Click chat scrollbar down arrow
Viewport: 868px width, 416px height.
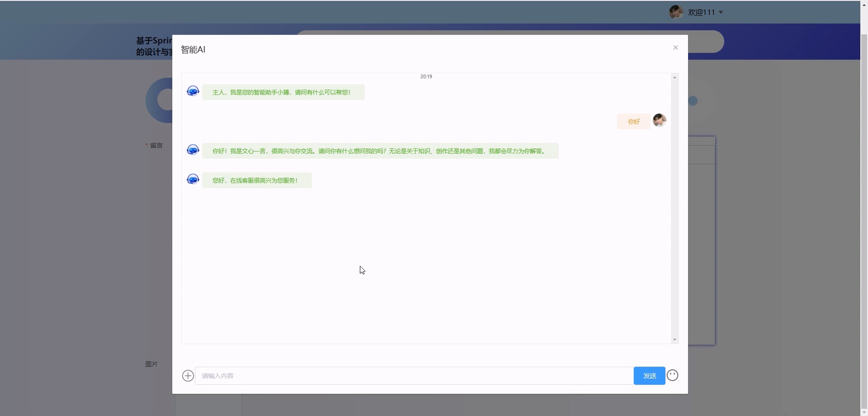(x=675, y=339)
